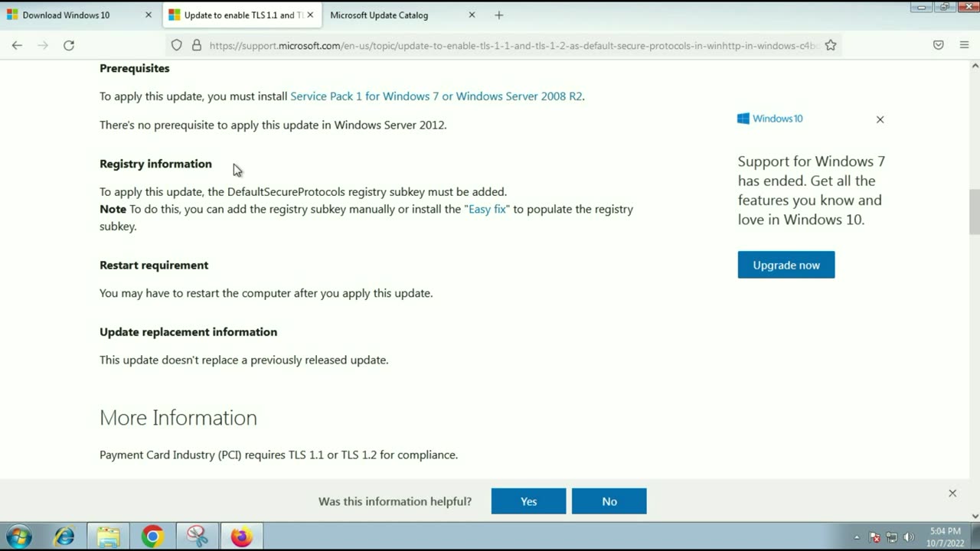Click the Windows 10 logo in promo
Screen dimensions: 980x551
point(770,119)
